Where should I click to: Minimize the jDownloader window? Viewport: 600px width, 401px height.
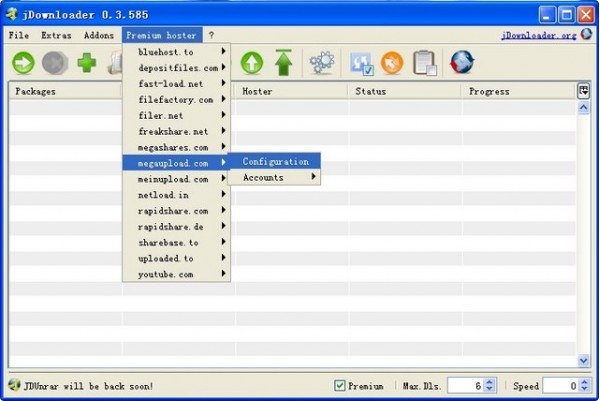pyautogui.click(x=546, y=15)
